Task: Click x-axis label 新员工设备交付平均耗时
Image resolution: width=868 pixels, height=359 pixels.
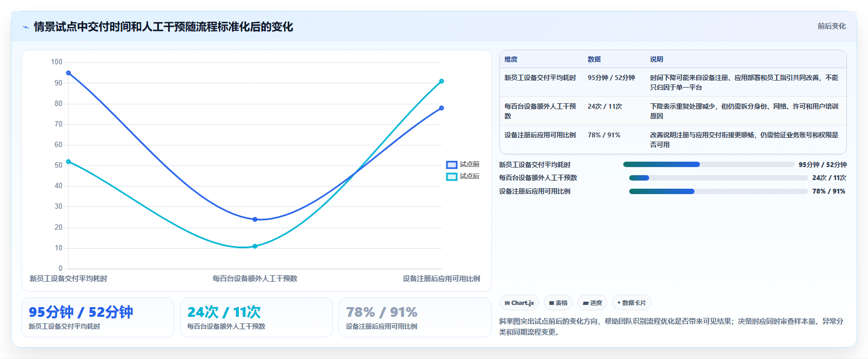Action: point(68,279)
